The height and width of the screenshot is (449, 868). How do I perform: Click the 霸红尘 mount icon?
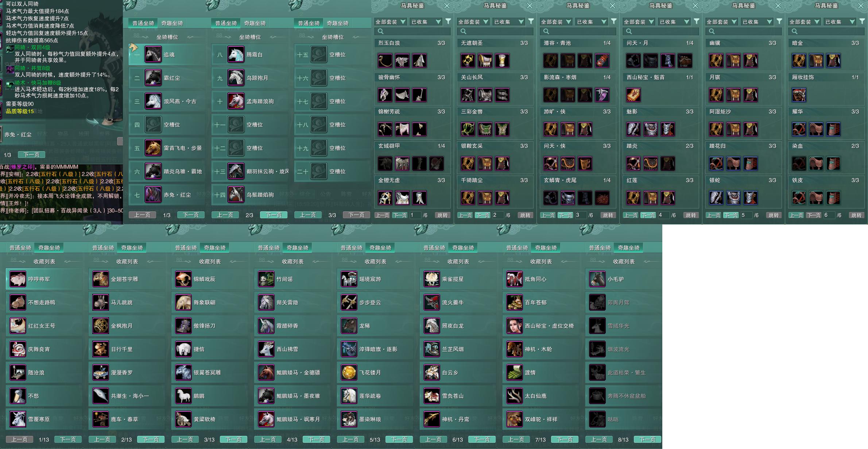(x=153, y=78)
